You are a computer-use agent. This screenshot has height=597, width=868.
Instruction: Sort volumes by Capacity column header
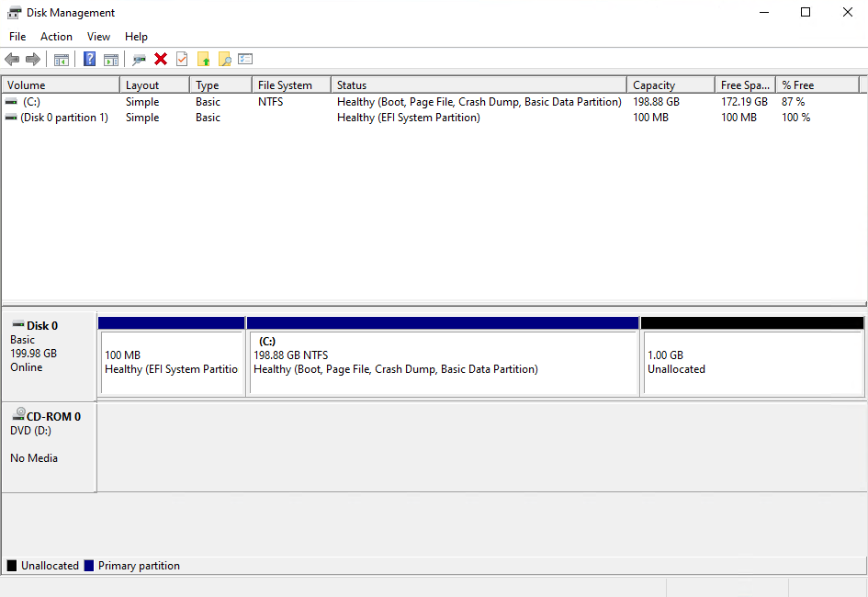(654, 85)
